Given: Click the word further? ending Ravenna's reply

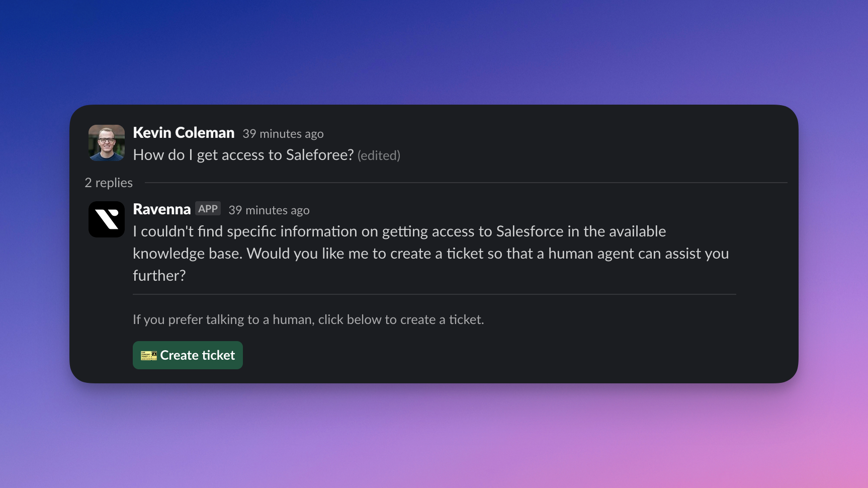Looking at the screenshot, I should 159,276.
